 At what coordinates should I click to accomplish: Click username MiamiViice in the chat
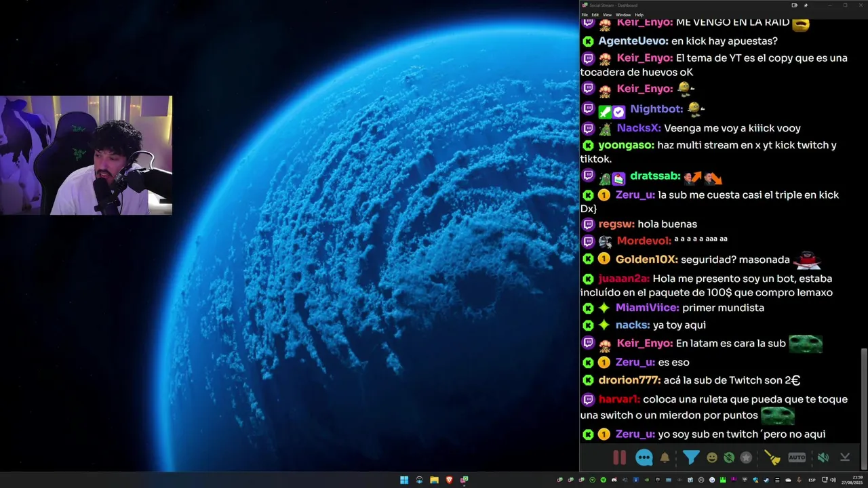tap(647, 308)
